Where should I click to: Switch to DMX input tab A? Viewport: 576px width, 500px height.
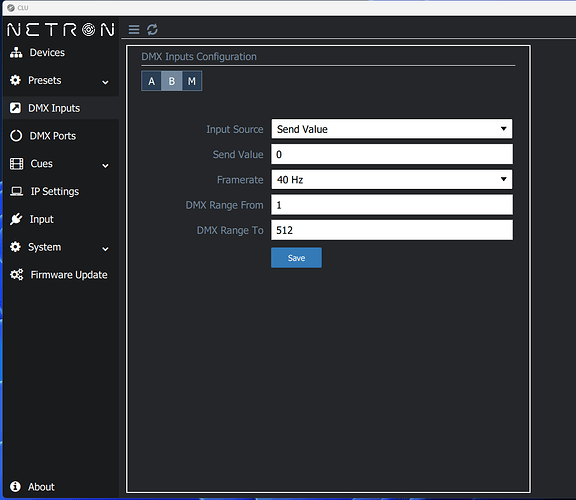(x=151, y=81)
